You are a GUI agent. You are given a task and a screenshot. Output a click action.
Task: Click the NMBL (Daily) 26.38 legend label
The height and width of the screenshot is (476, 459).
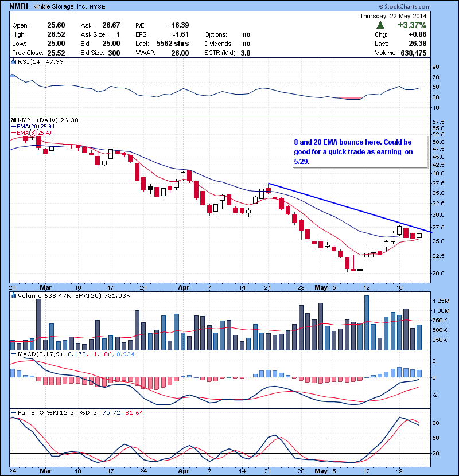(x=48, y=120)
